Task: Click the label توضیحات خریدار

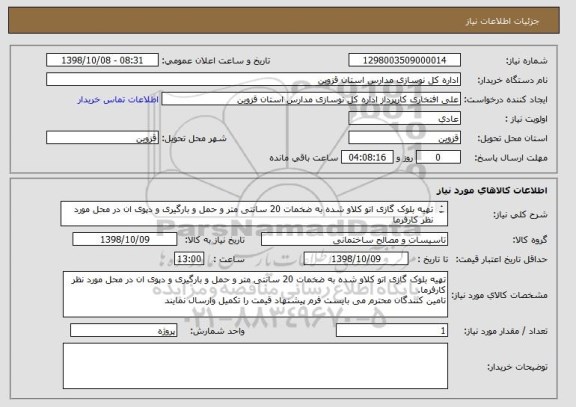Action: [x=517, y=367]
